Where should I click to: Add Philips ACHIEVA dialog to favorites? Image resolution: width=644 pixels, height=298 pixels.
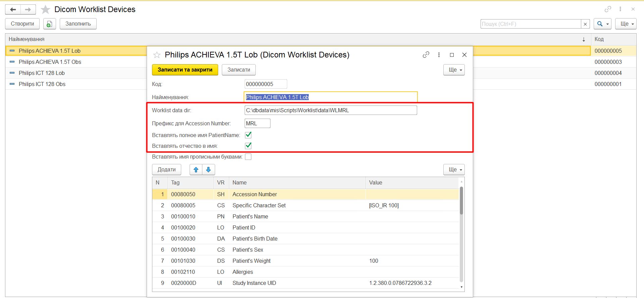click(x=157, y=55)
